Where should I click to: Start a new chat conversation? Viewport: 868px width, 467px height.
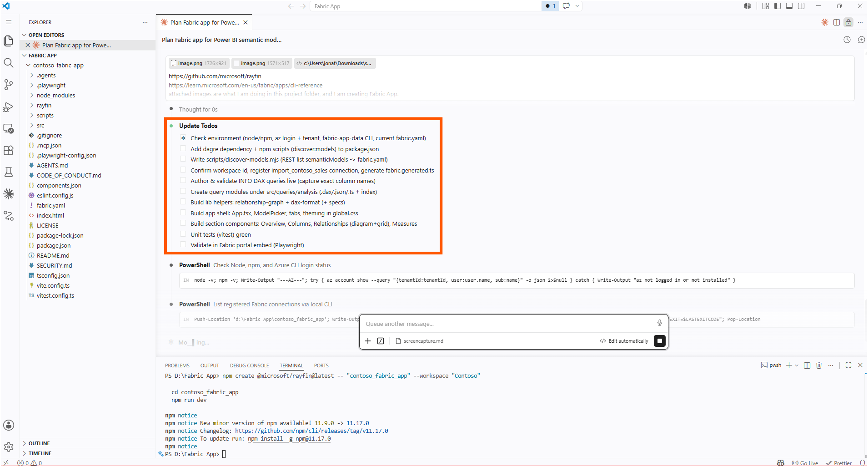click(861, 40)
